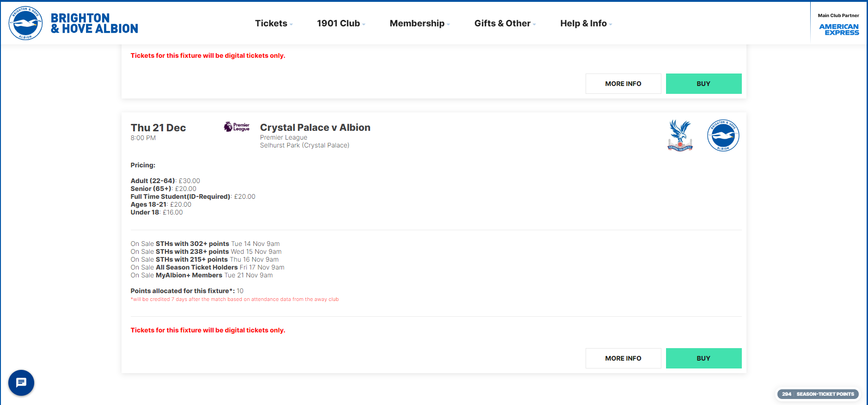
Task: Click the Brighton crest in fixture card
Action: click(723, 135)
